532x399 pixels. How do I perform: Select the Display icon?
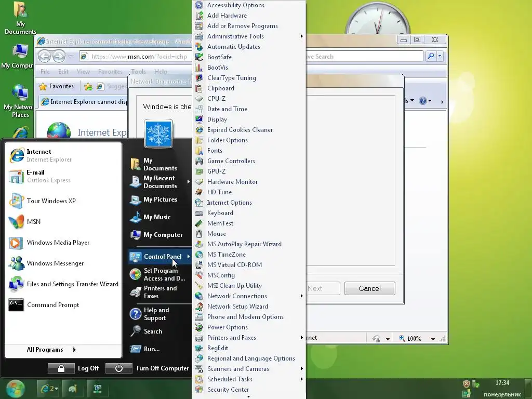(199, 119)
